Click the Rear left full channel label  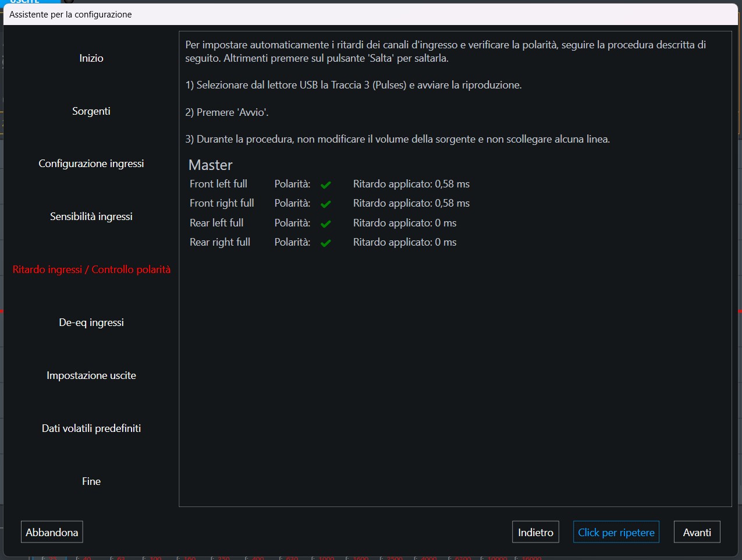(216, 223)
